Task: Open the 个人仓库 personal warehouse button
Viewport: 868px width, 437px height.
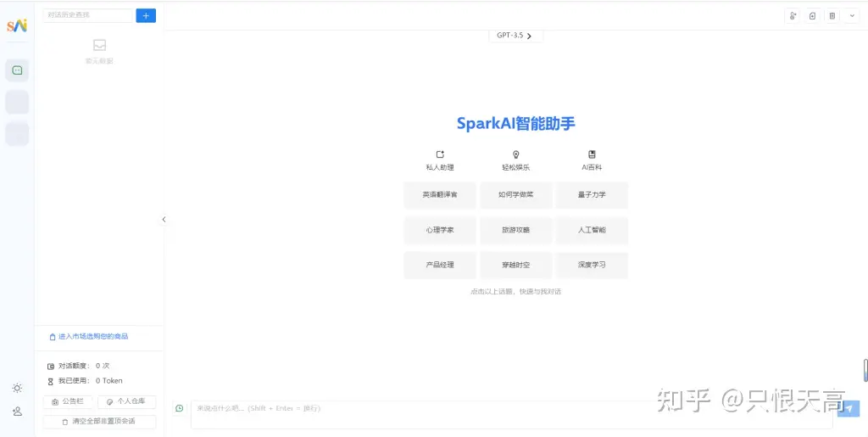Action: point(127,402)
